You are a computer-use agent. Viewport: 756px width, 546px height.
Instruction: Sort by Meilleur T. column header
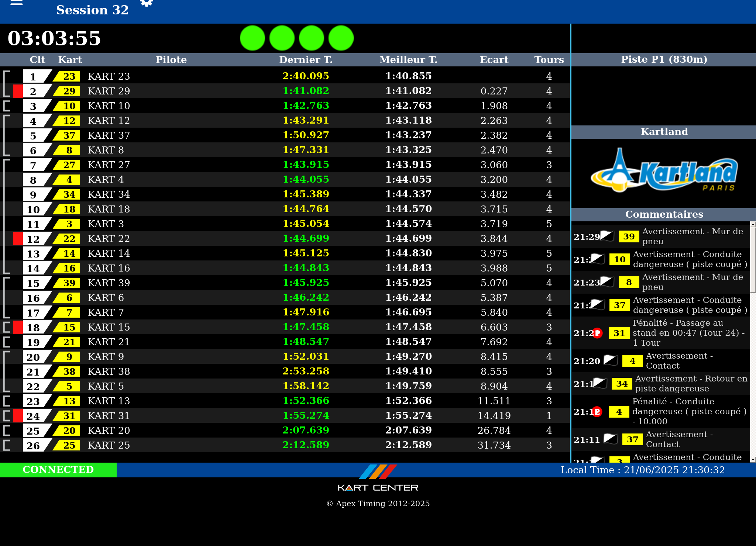pyautogui.click(x=408, y=60)
